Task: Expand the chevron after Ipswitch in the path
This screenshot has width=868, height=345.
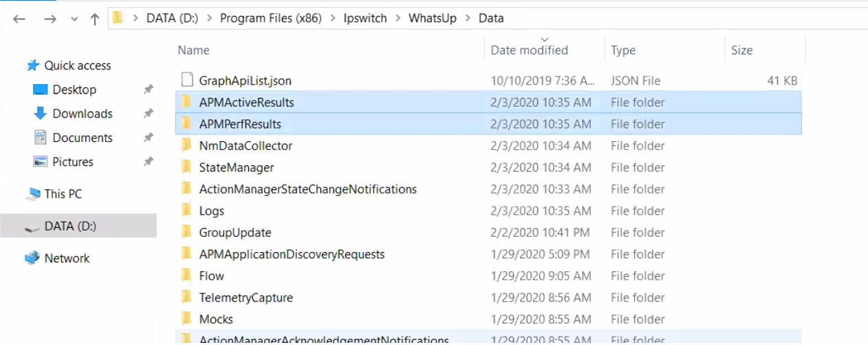Action: click(398, 19)
